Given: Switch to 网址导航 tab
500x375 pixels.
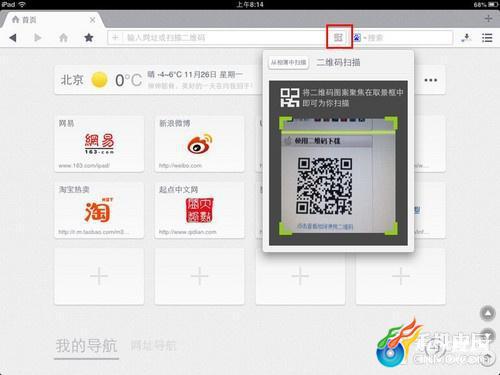Looking at the screenshot, I should click(x=153, y=346).
